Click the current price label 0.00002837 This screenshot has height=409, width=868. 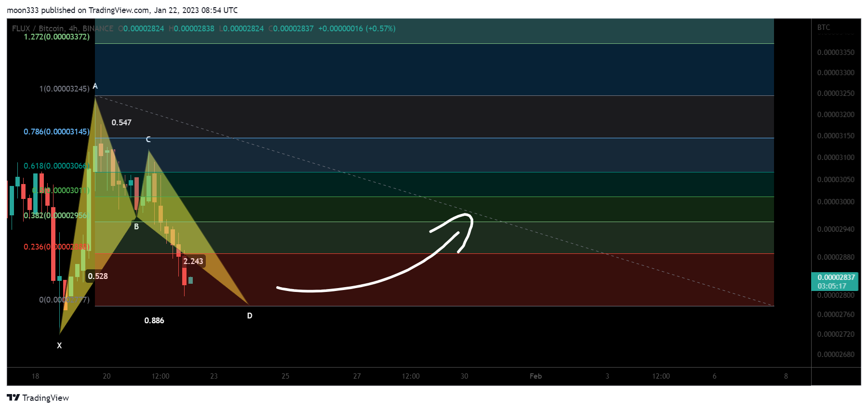click(x=836, y=277)
